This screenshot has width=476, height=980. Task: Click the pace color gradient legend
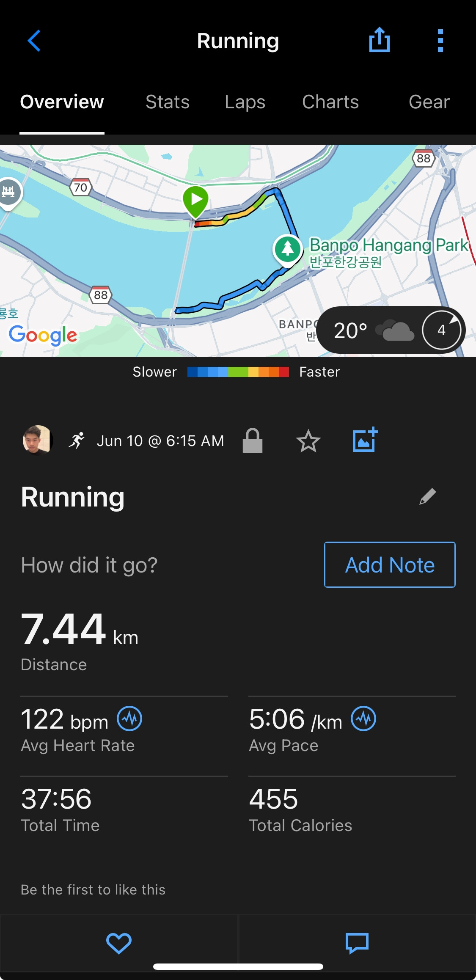[238, 372]
